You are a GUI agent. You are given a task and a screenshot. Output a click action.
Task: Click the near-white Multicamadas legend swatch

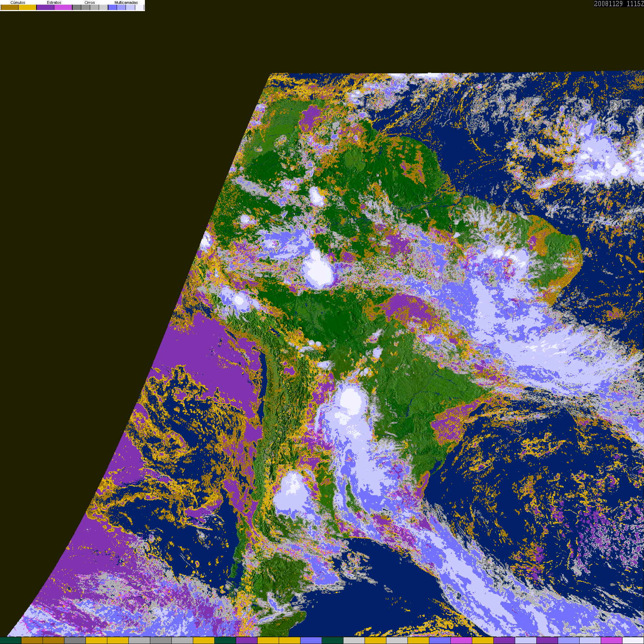140,7
